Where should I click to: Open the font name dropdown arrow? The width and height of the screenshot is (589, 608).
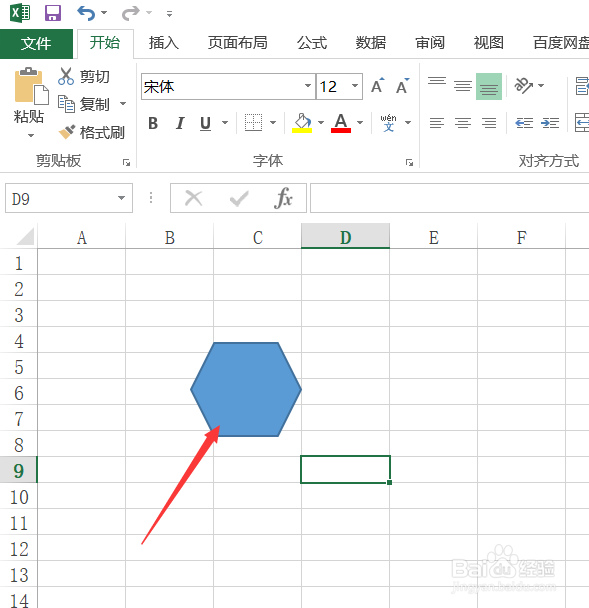click(x=308, y=86)
